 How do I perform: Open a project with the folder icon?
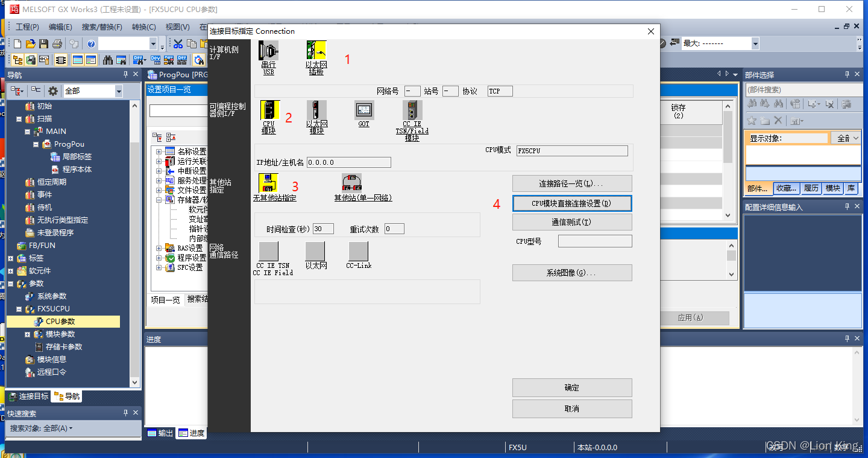(30, 43)
